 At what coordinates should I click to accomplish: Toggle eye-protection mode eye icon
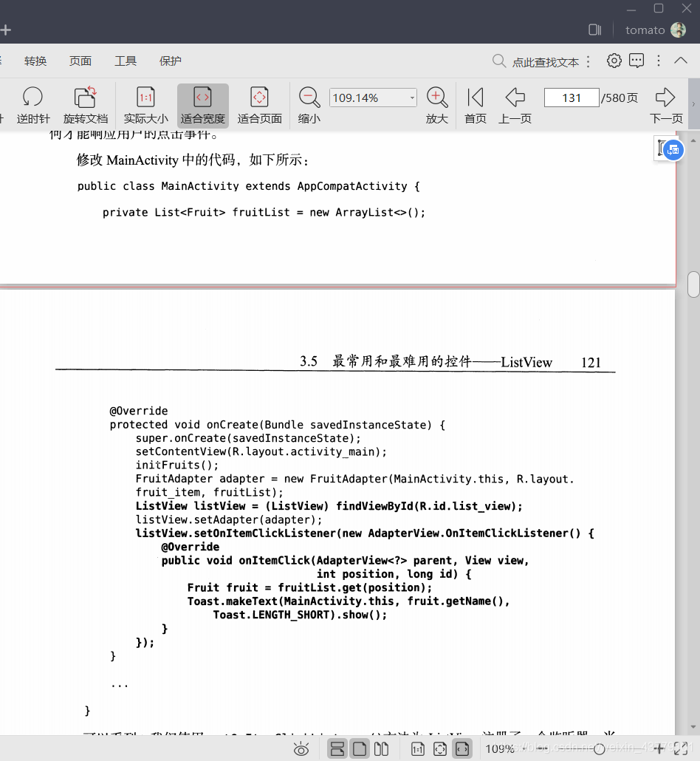(x=301, y=749)
